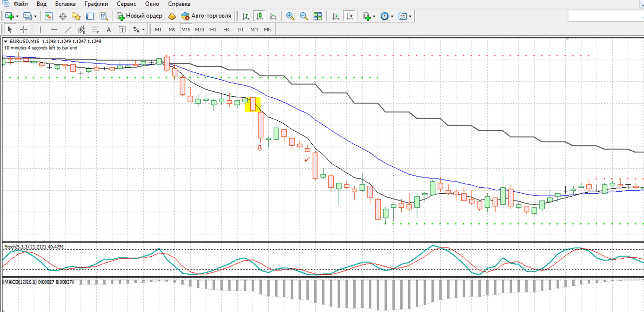644x312 pixels.
Task: Toggle the Terminal panel icon
Action: tap(90, 16)
